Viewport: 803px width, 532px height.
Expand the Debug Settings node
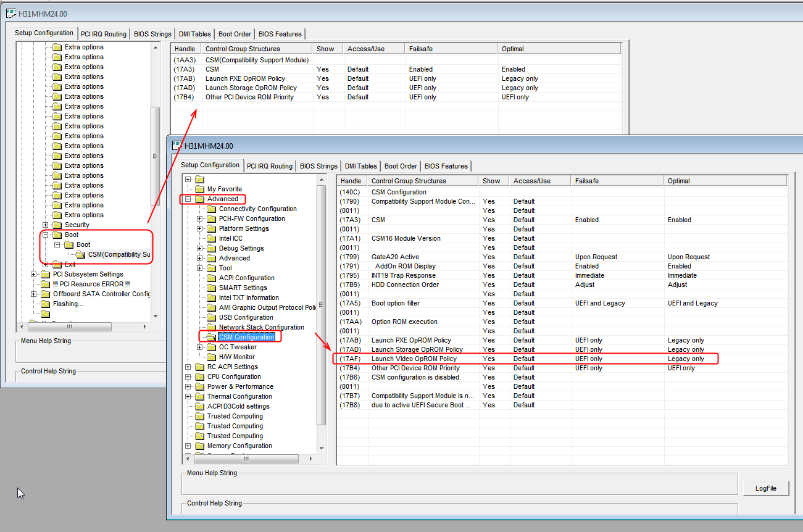pos(200,248)
